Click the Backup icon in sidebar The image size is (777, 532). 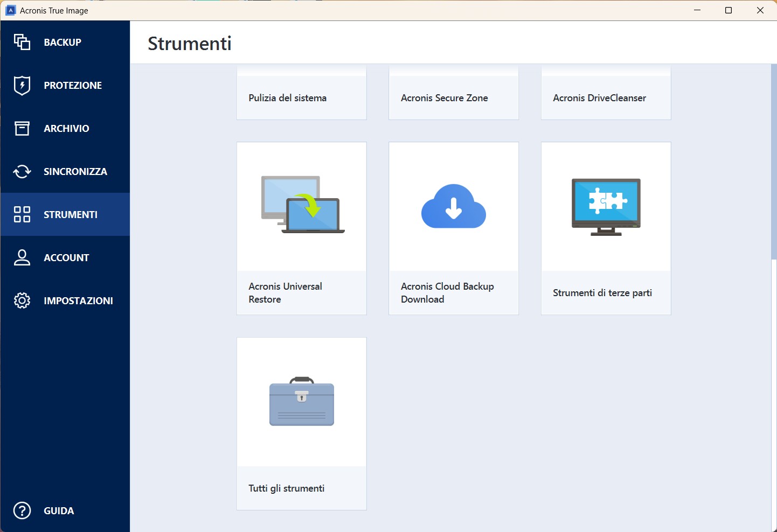pos(22,42)
